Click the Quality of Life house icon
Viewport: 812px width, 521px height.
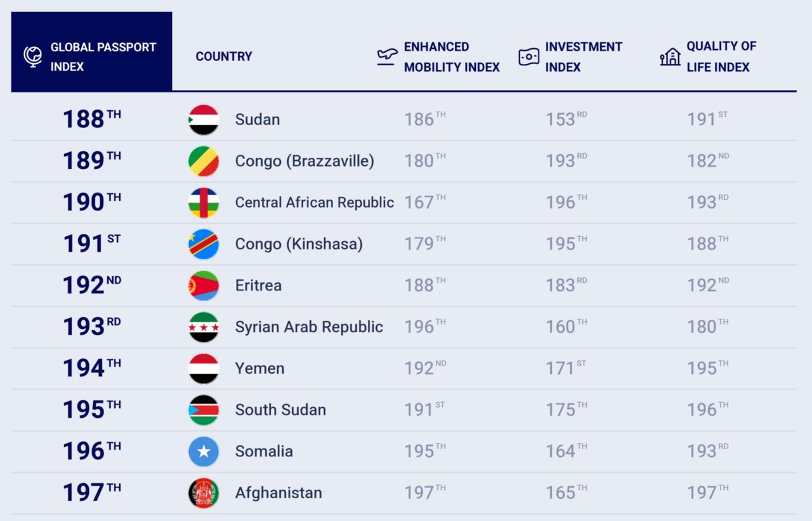click(x=670, y=57)
